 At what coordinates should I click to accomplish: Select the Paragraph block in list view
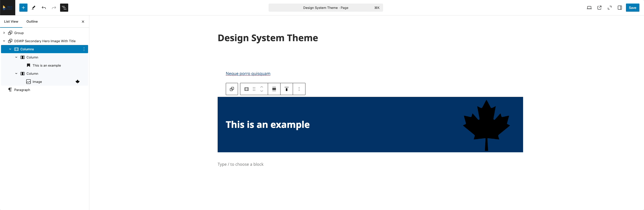pos(45,90)
